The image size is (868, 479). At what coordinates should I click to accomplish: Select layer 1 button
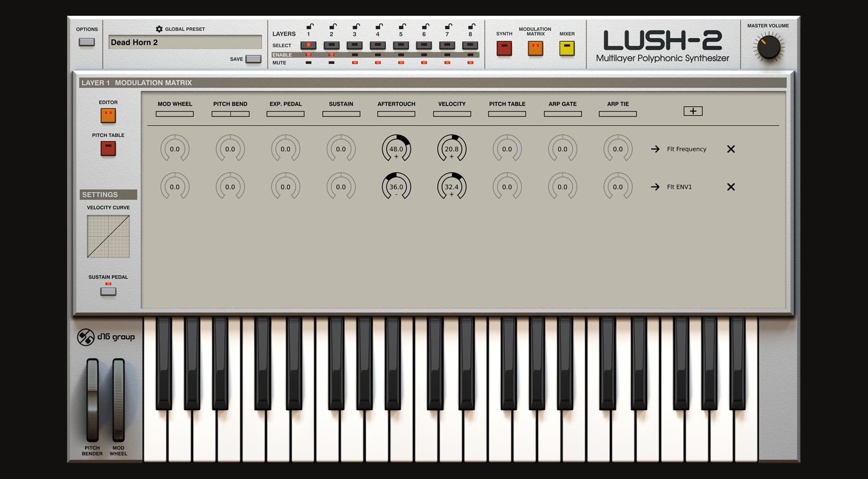point(308,45)
